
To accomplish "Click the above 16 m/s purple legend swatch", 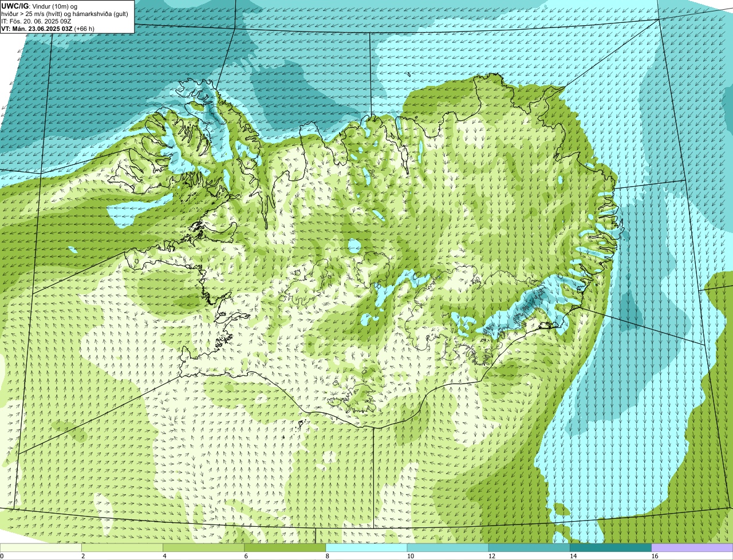I will (x=692, y=547).
